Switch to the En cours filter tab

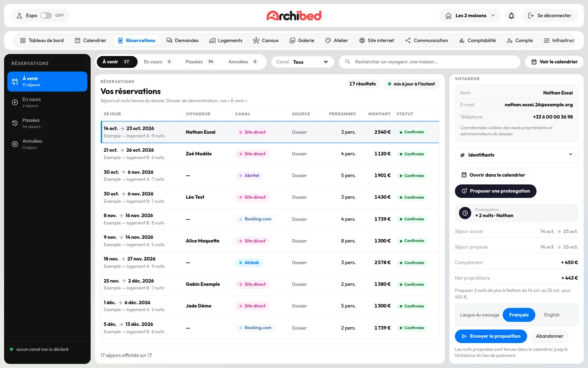tap(158, 62)
